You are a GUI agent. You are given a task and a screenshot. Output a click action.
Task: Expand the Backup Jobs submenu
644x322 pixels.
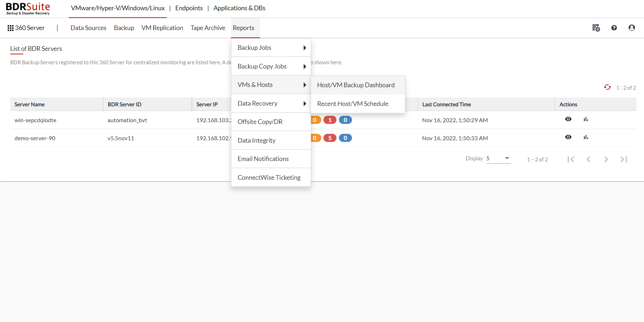point(271,48)
